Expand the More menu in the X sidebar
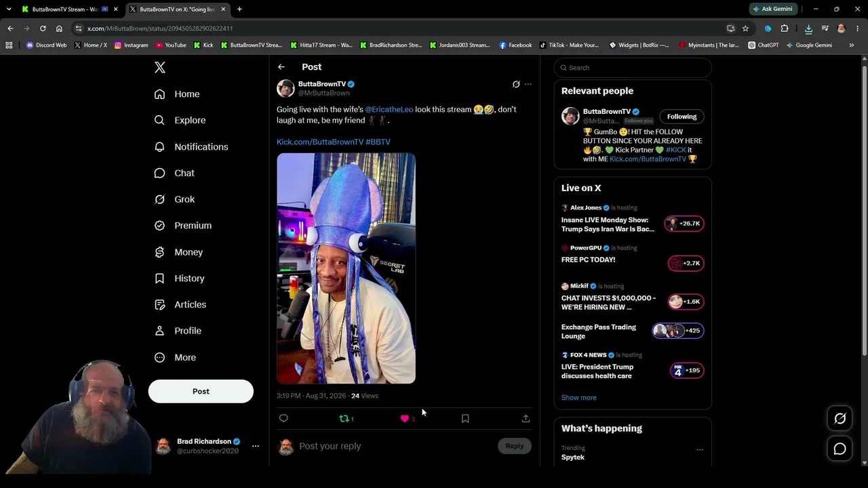Screen dimensions: 868x488 click(175, 357)
